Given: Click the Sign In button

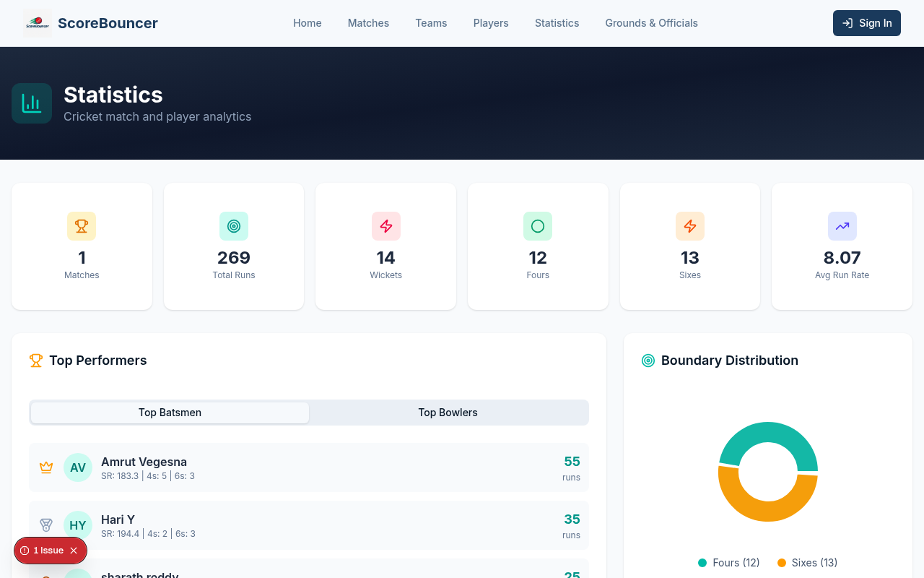Looking at the screenshot, I should coord(867,23).
